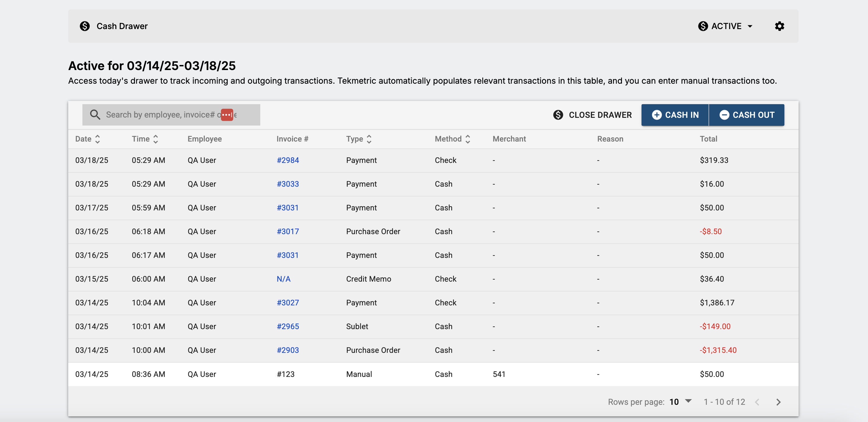The height and width of the screenshot is (422, 868).
Task: Click the 08:36 AM time cell
Action: tap(148, 374)
